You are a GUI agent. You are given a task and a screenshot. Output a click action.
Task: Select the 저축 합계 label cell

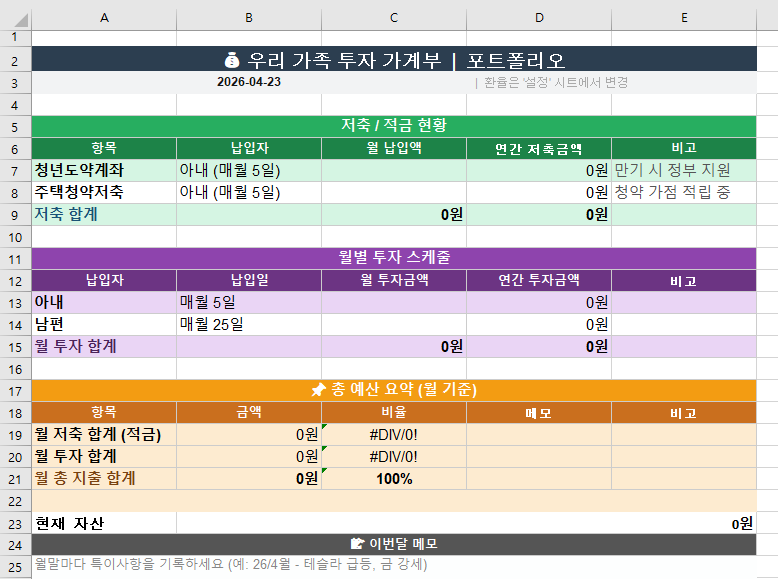click(104, 214)
